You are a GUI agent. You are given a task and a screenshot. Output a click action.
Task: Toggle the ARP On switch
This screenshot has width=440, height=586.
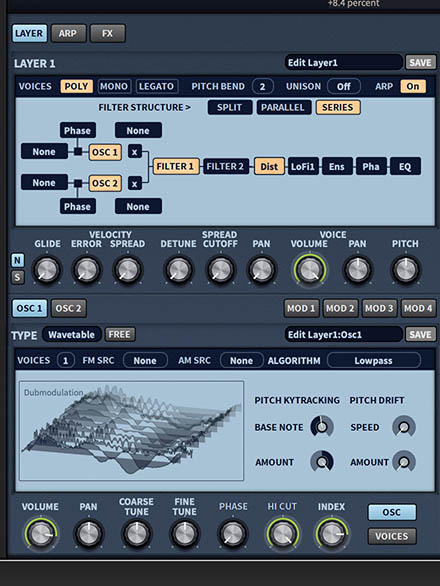pos(413,86)
